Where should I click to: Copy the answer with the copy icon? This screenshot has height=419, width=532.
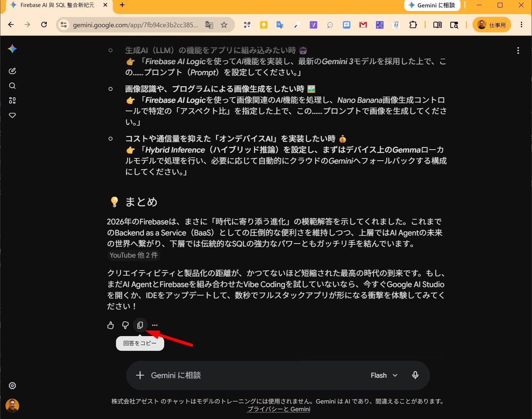[x=140, y=325]
